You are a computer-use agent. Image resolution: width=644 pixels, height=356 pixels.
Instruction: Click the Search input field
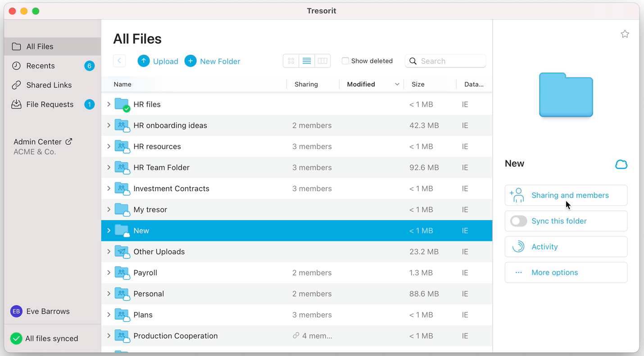445,61
